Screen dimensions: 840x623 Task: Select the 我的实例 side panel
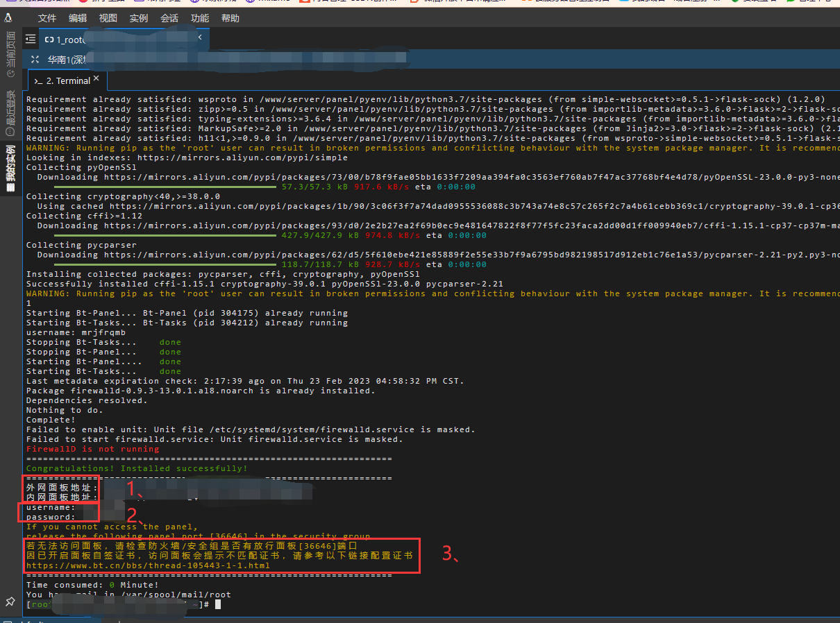point(10,169)
